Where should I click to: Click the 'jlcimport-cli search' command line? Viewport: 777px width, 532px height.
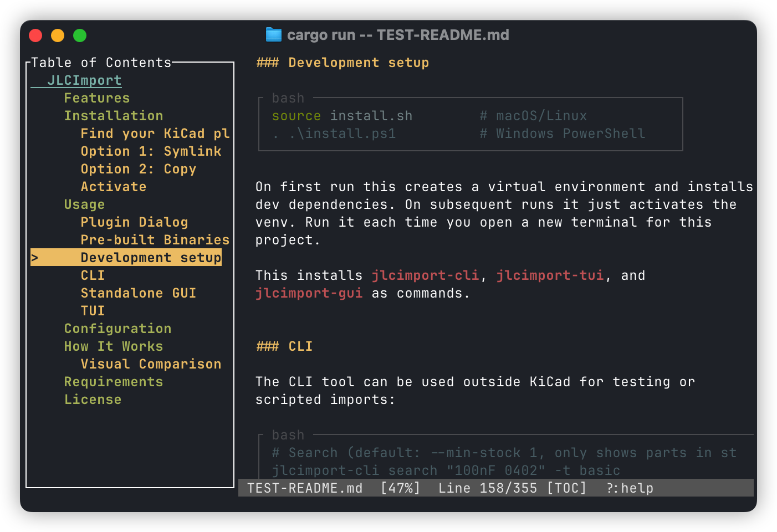tap(446, 470)
